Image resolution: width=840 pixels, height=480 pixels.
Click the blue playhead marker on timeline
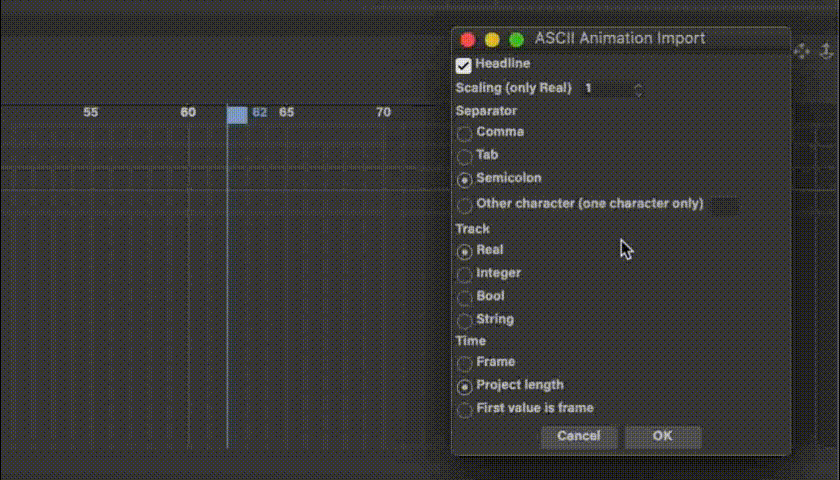point(237,115)
